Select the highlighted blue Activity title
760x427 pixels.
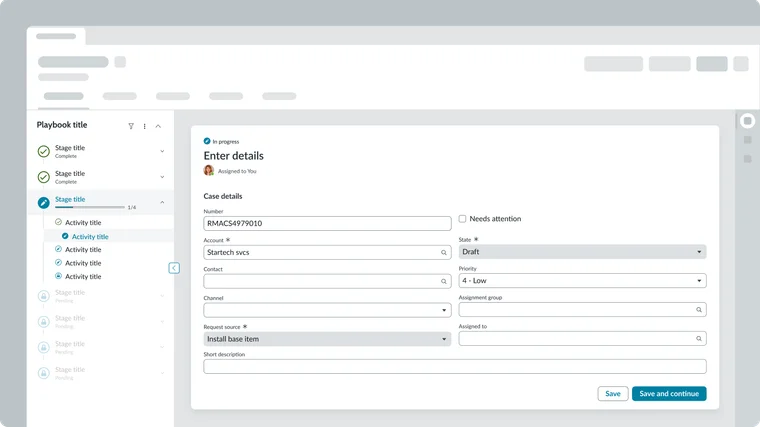click(x=90, y=237)
